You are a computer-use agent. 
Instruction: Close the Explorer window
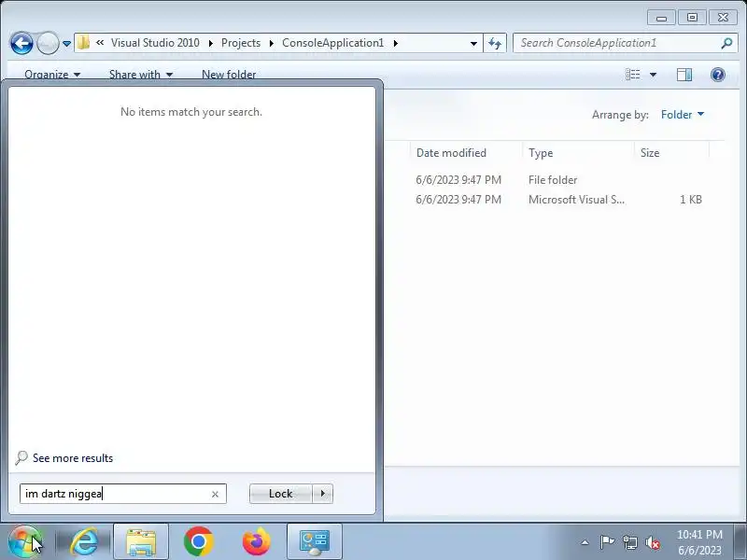coord(723,18)
